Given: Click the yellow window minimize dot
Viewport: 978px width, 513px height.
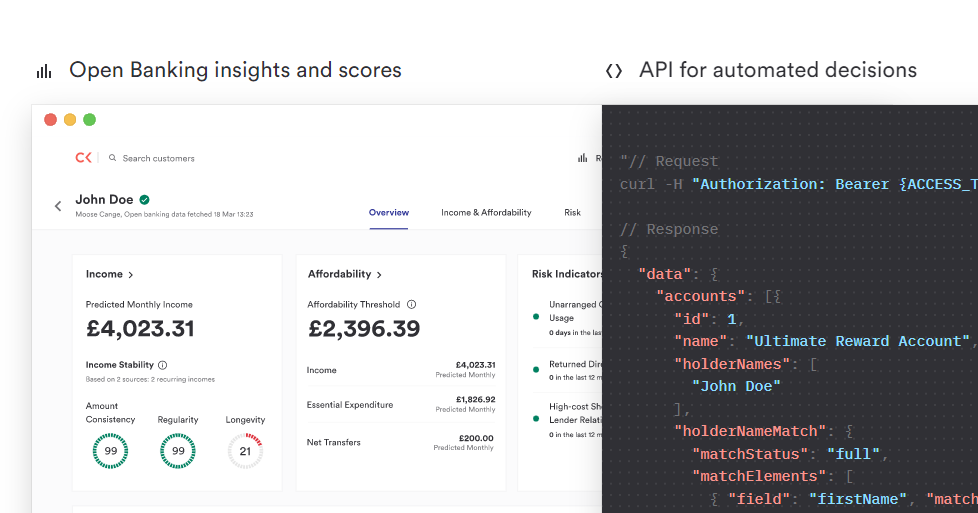Looking at the screenshot, I should click(x=70, y=120).
